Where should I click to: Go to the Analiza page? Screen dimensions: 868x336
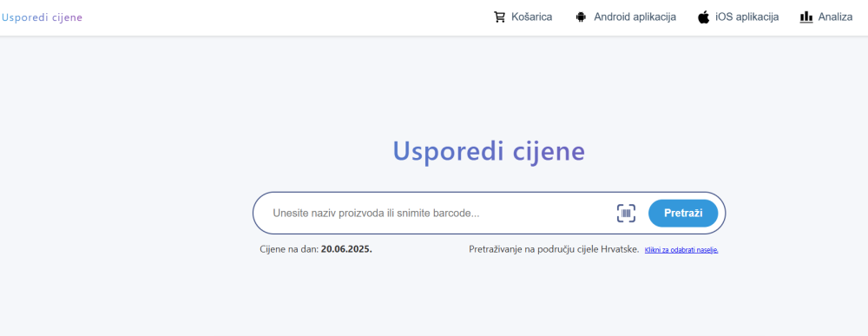[x=826, y=17]
